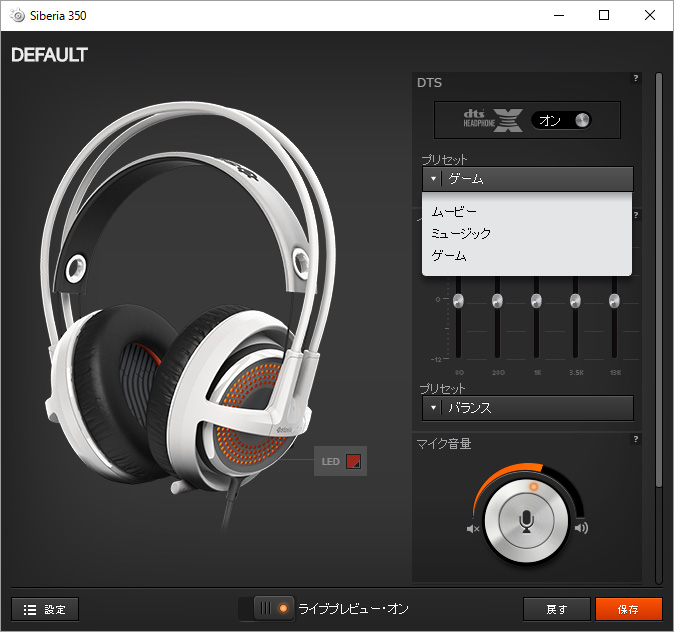The width and height of the screenshot is (674, 632).
Task: Choose ゲーム in the open preset list
Action: (x=449, y=256)
